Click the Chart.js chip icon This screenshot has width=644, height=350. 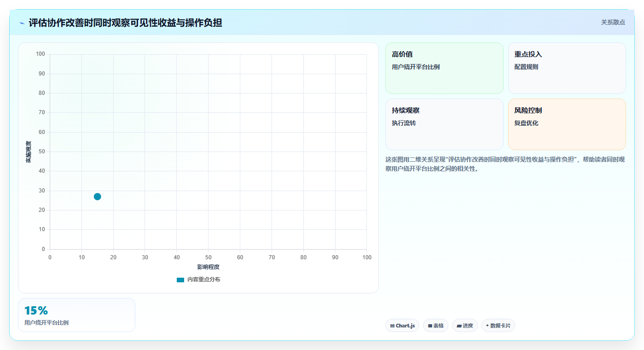tap(392, 326)
